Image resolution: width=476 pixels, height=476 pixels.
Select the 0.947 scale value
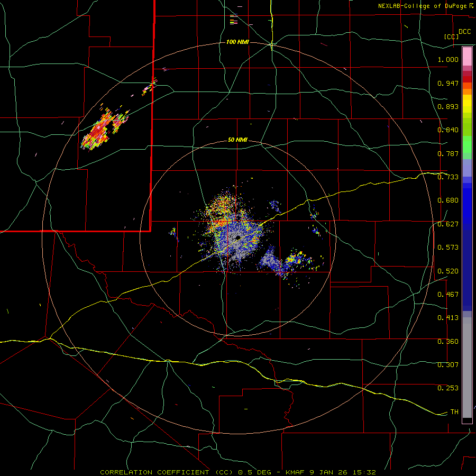[448, 83]
